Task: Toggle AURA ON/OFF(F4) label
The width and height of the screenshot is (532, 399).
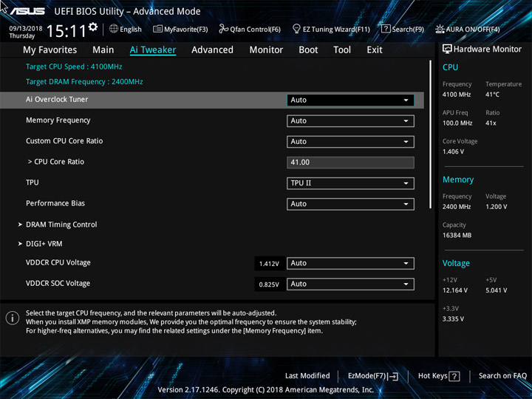Action: [473, 30]
